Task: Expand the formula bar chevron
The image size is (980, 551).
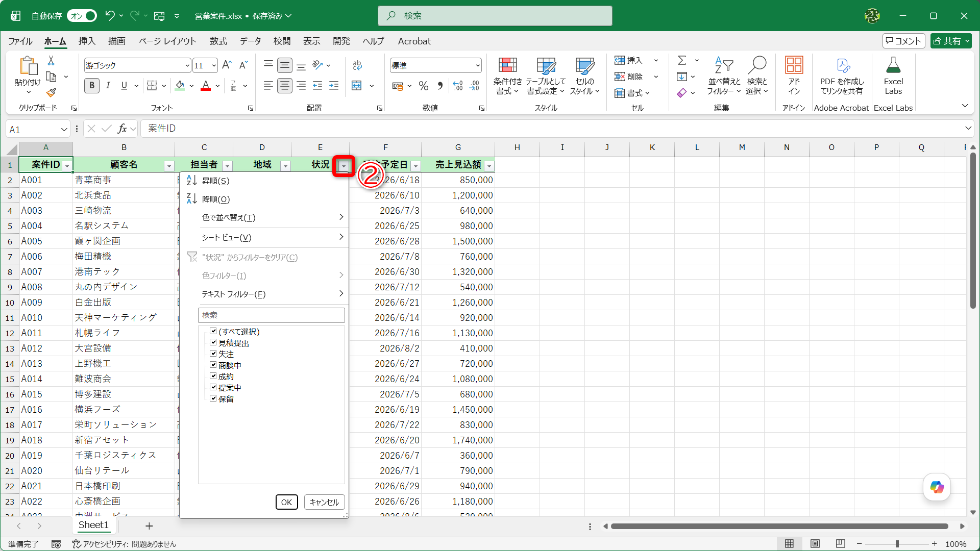Action: pyautogui.click(x=968, y=128)
